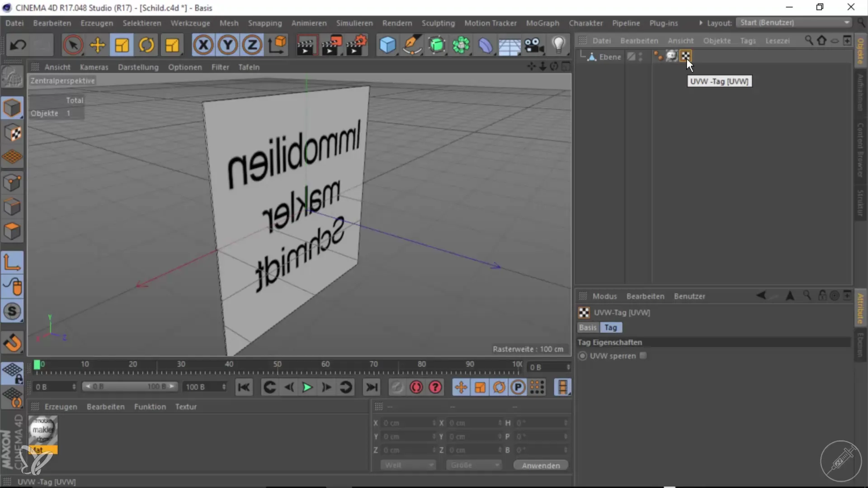Screen dimensions: 868x488
Task: Toggle the coordinate system icon
Action: click(277, 45)
